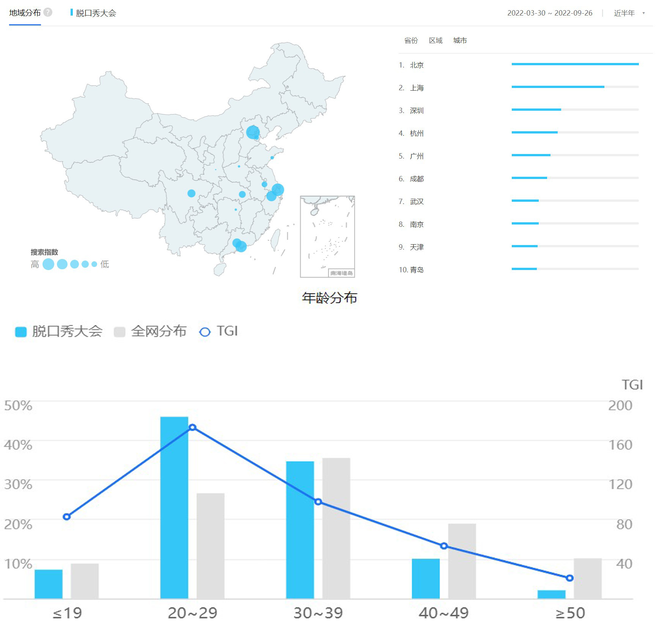Toggle the 全网分布 legend series
The width and height of the screenshot is (659, 644).
pyautogui.click(x=150, y=331)
